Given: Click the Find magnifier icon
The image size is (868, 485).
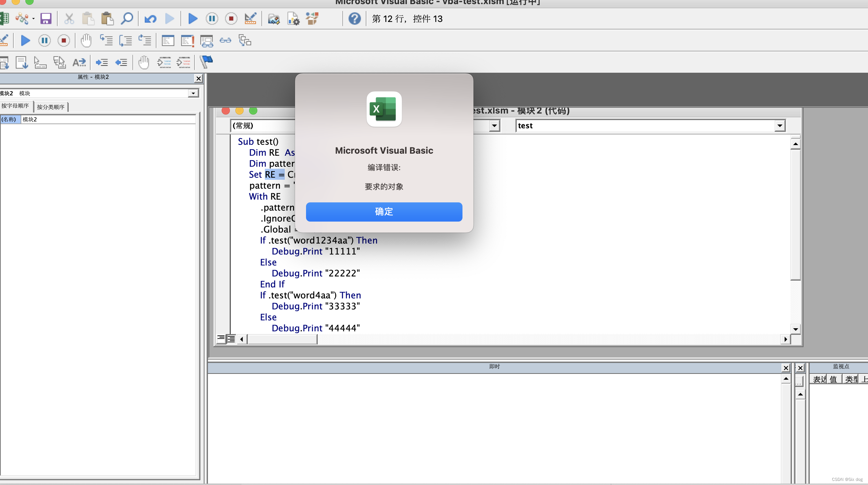Looking at the screenshot, I should [x=127, y=19].
